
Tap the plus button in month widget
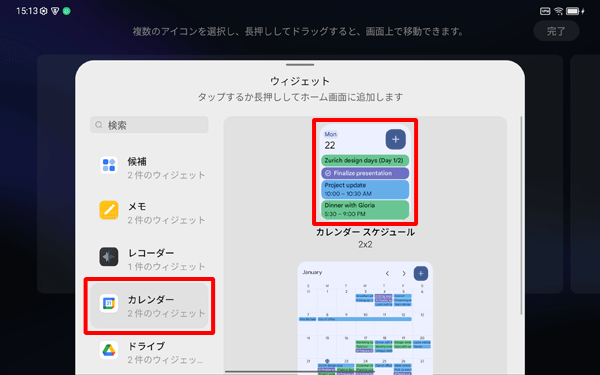click(421, 273)
